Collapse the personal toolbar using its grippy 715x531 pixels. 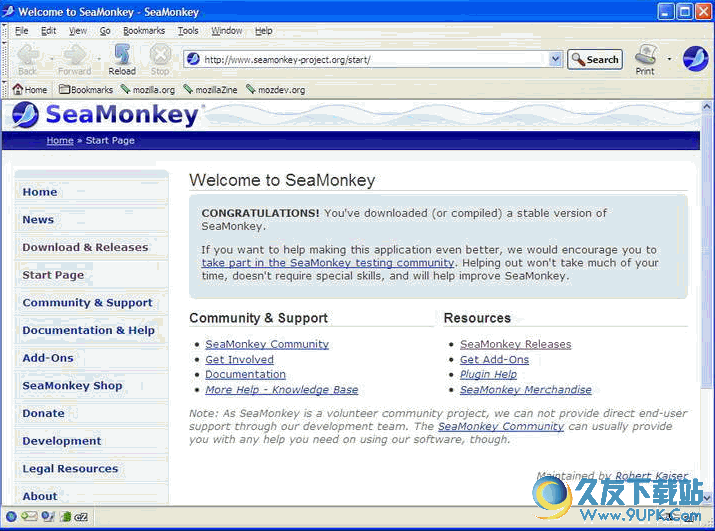click(5, 89)
